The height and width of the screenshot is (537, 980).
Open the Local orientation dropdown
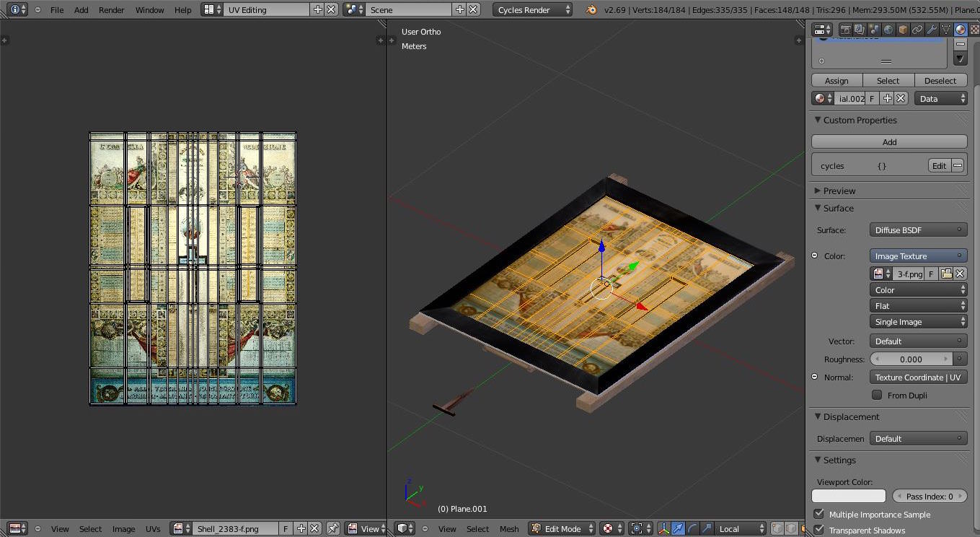coord(741,528)
